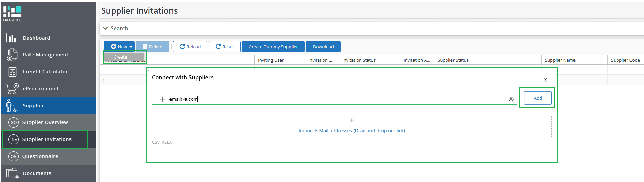644x182 pixels.
Task: Open Supplier Invitations submenu item
Action: pyautogui.click(x=49, y=139)
